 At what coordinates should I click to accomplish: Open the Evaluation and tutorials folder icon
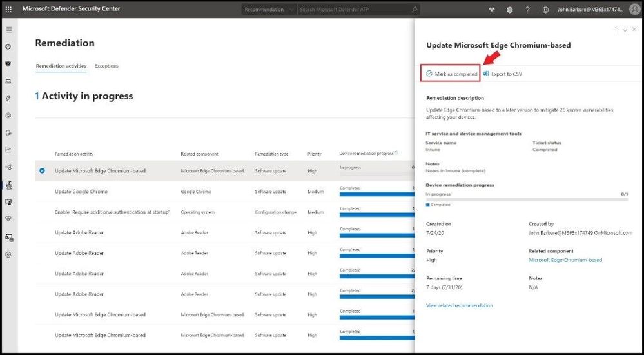coord(8,202)
